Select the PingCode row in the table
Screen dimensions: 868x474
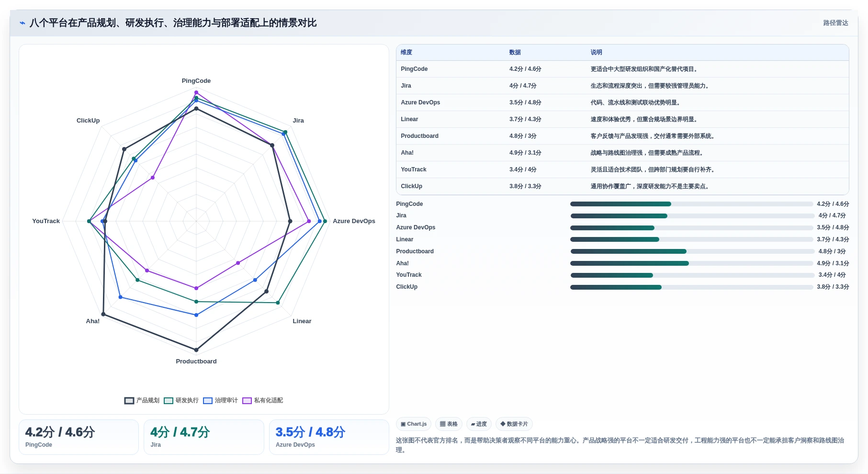pos(622,69)
